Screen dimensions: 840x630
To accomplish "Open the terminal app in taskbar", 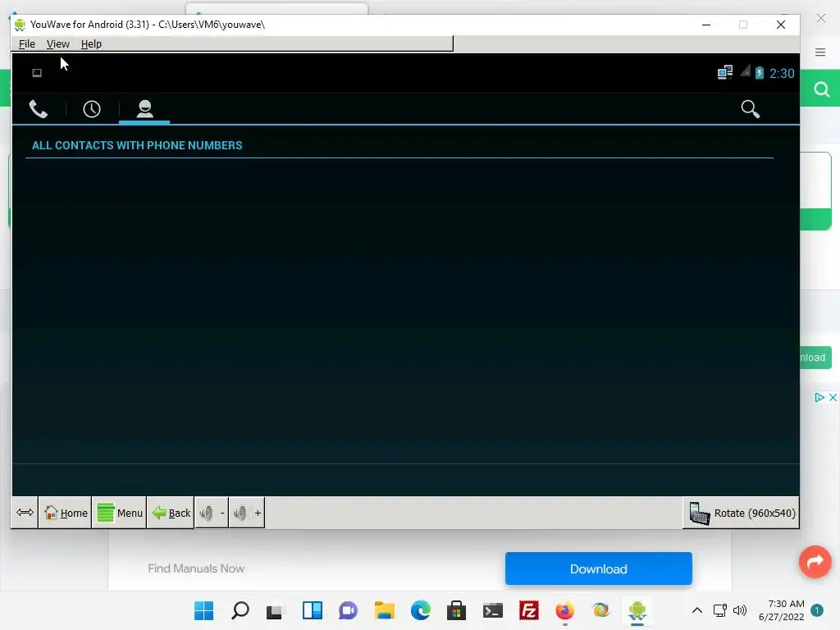I will 492,610.
